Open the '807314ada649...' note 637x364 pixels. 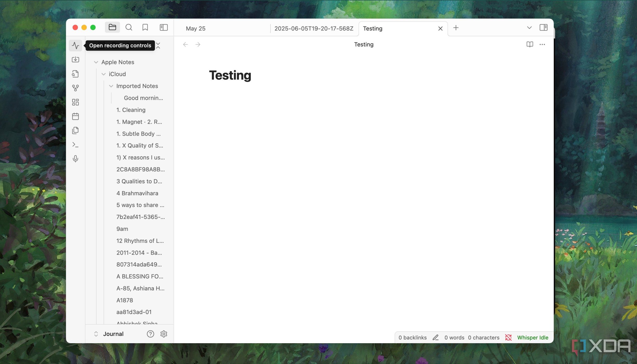[x=139, y=265]
